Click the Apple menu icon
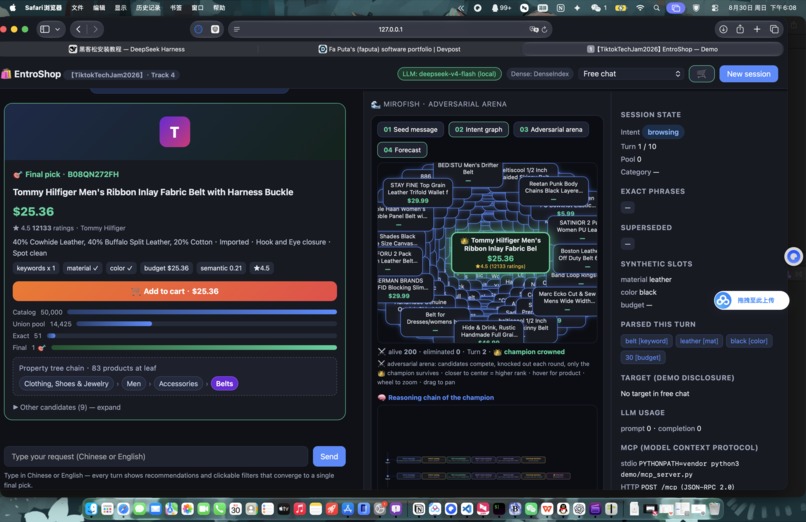The image size is (806, 522). click(x=12, y=8)
